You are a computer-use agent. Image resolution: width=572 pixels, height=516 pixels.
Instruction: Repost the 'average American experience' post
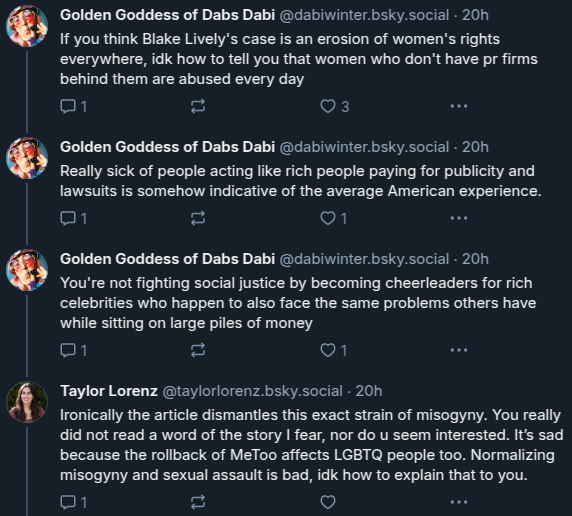[198, 219]
